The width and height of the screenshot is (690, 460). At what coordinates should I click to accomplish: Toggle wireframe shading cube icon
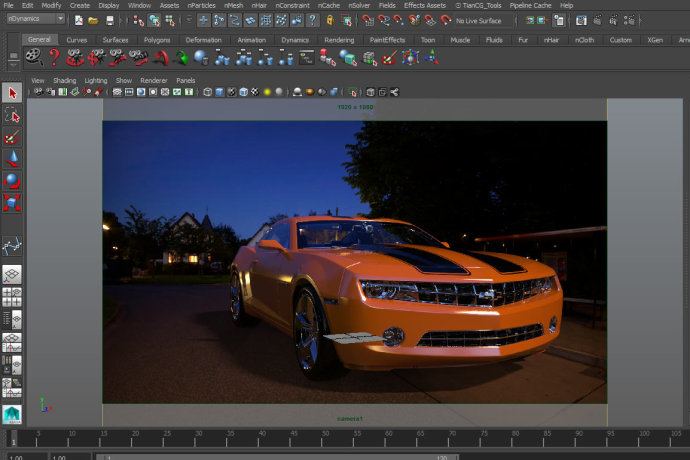pos(208,92)
